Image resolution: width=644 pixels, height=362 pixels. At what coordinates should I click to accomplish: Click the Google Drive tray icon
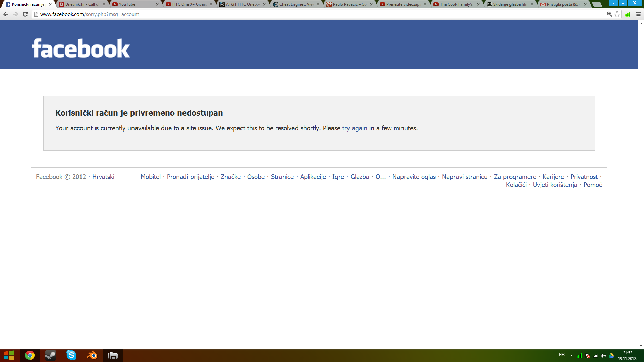point(611,356)
